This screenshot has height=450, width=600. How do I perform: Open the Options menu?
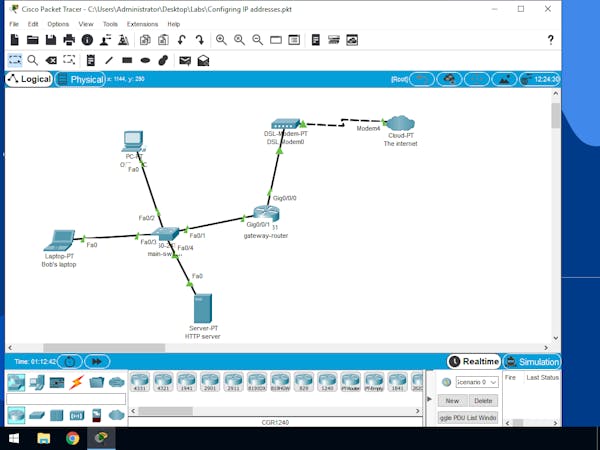(58, 24)
